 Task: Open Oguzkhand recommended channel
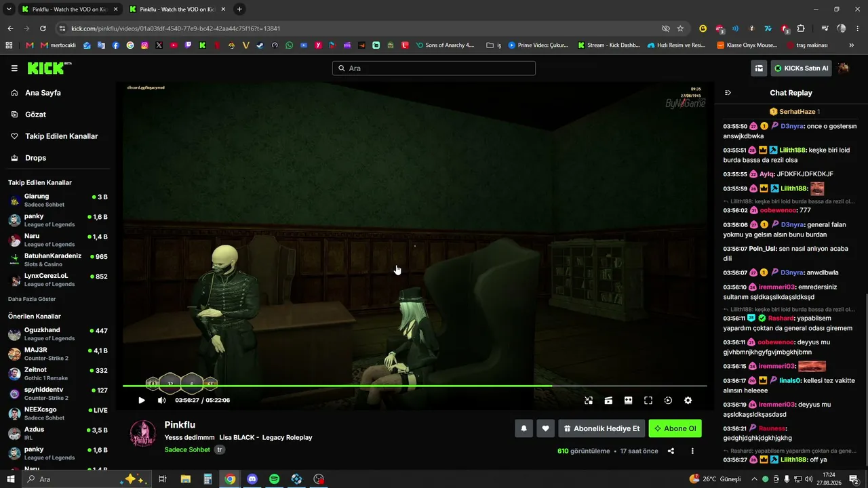(58, 334)
